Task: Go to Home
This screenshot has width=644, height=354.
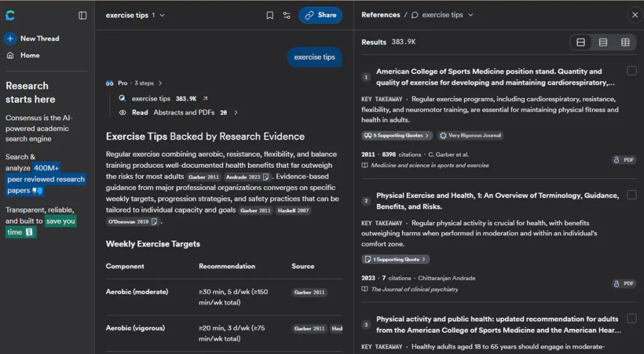Action: pyautogui.click(x=24, y=55)
